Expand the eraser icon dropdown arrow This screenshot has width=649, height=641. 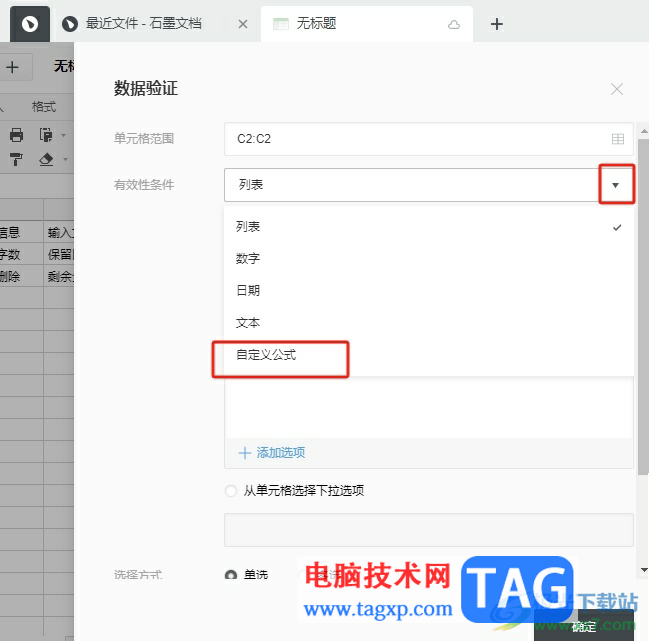(x=65, y=159)
